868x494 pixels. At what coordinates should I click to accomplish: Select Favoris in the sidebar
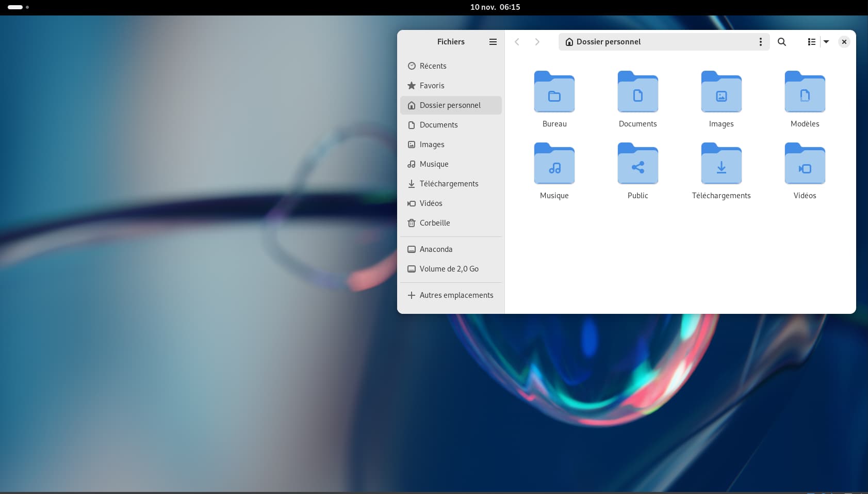tap(432, 85)
